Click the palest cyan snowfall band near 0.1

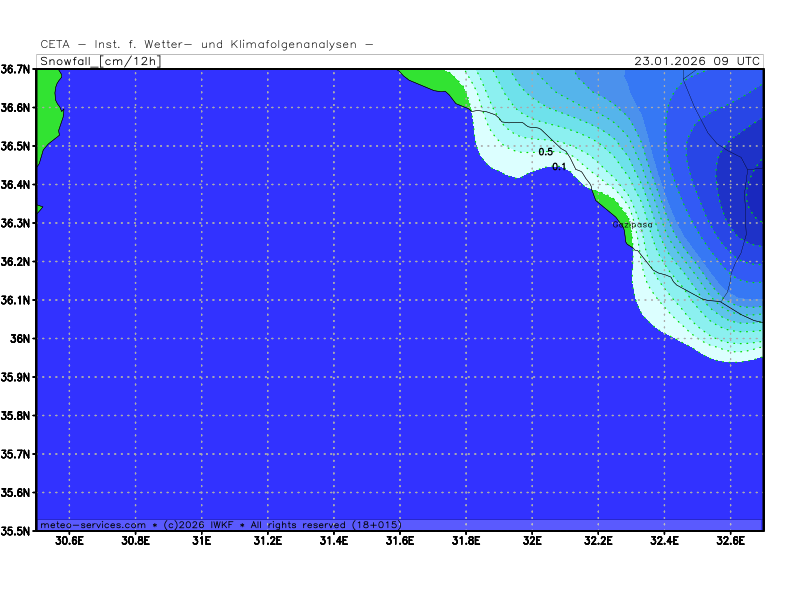click(500, 150)
